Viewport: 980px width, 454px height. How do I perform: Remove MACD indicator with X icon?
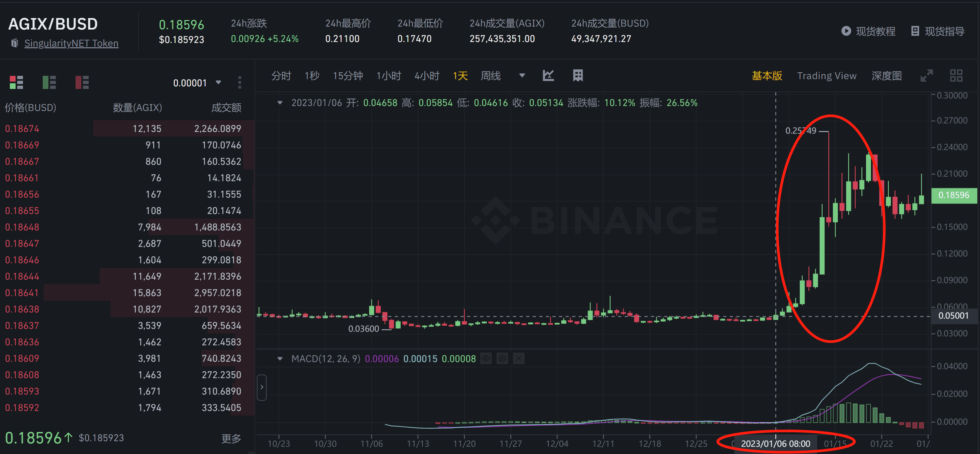click(519, 358)
